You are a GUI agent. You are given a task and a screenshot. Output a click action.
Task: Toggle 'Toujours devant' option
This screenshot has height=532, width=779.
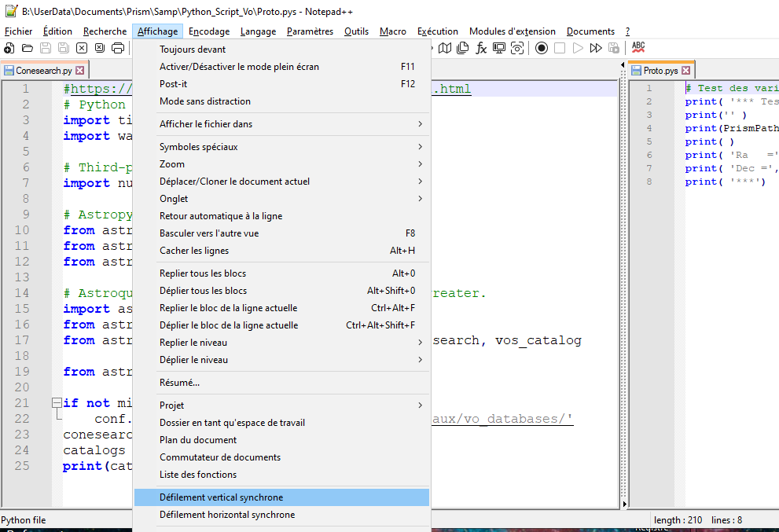pyautogui.click(x=193, y=50)
